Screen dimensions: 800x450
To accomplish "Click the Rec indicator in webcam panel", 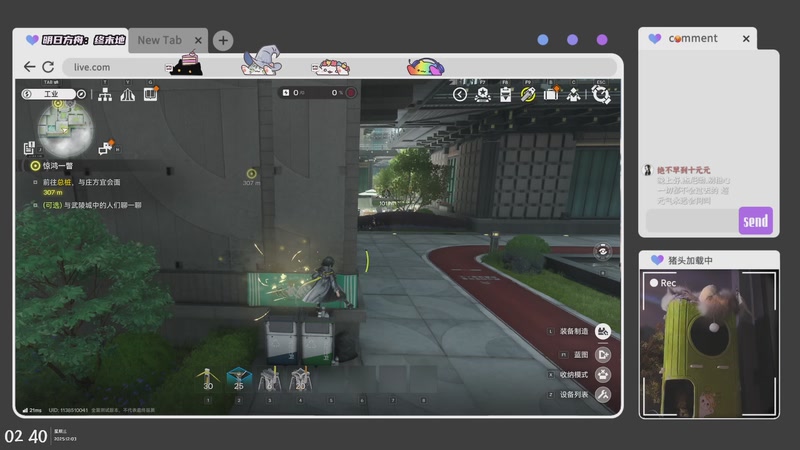I will pyautogui.click(x=663, y=283).
